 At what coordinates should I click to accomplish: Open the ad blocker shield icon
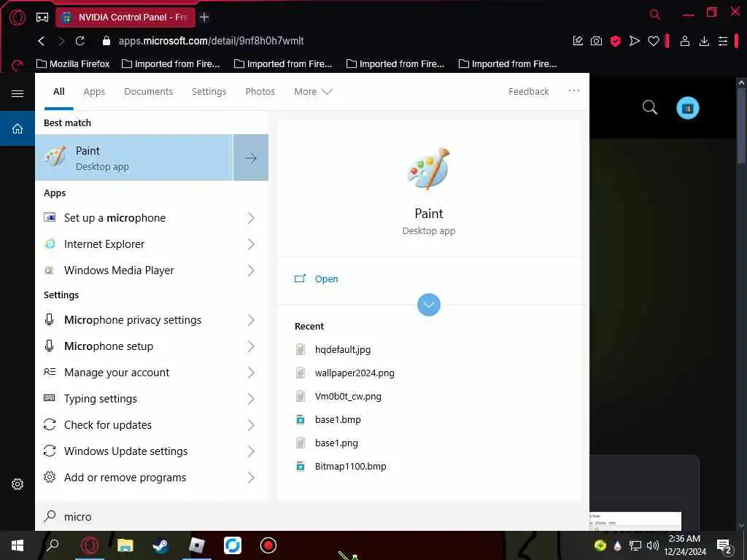tap(615, 42)
